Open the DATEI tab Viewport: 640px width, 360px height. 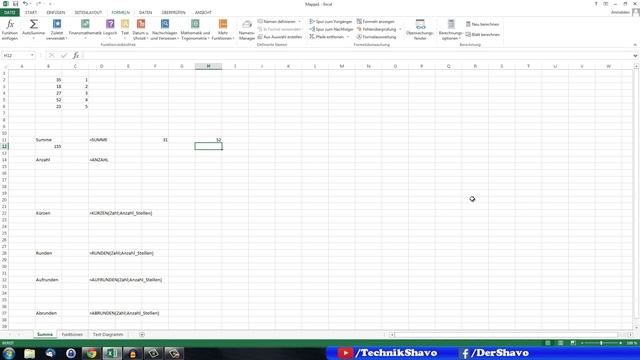coord(10,13)
